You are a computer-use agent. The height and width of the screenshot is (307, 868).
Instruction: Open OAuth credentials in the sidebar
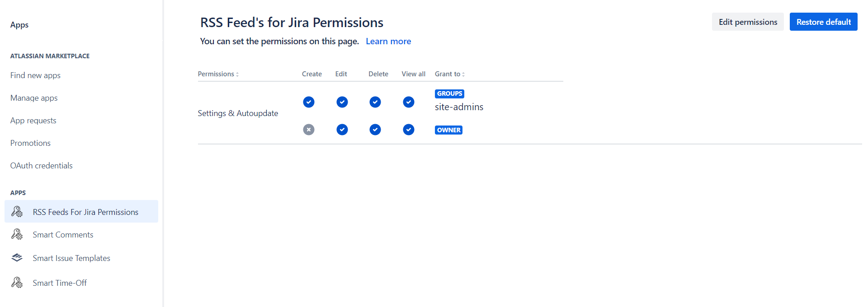[x=41, y=166]
